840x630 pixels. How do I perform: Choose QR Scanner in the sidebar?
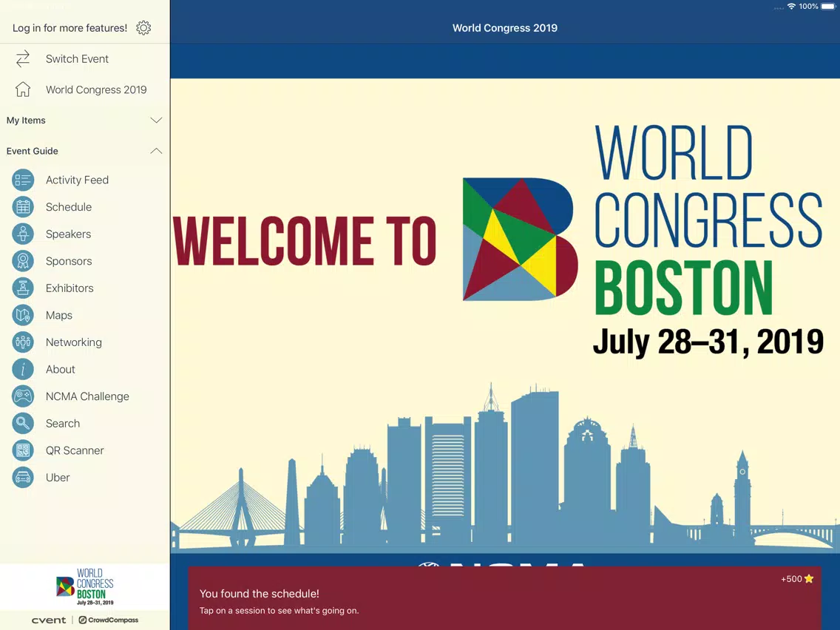75,450
